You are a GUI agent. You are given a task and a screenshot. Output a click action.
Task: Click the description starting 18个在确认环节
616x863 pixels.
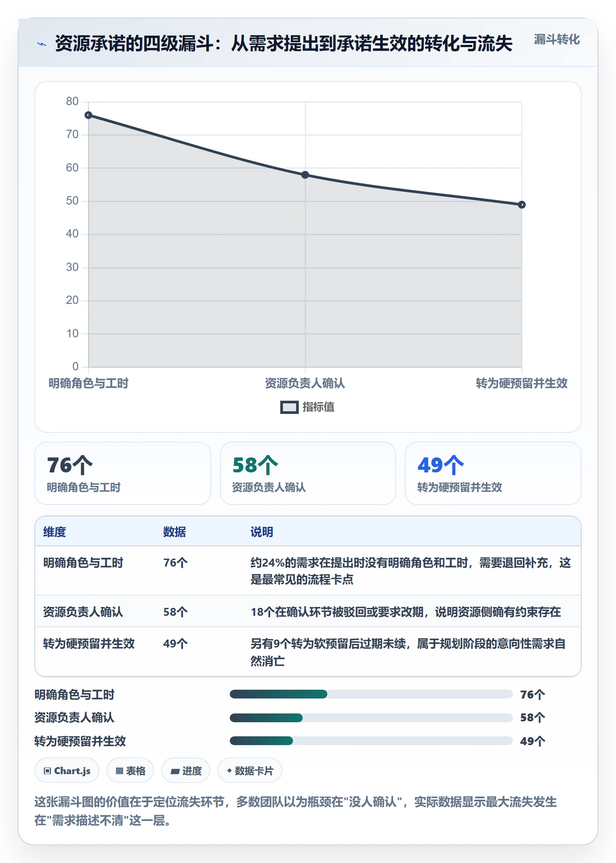[406, 612]
